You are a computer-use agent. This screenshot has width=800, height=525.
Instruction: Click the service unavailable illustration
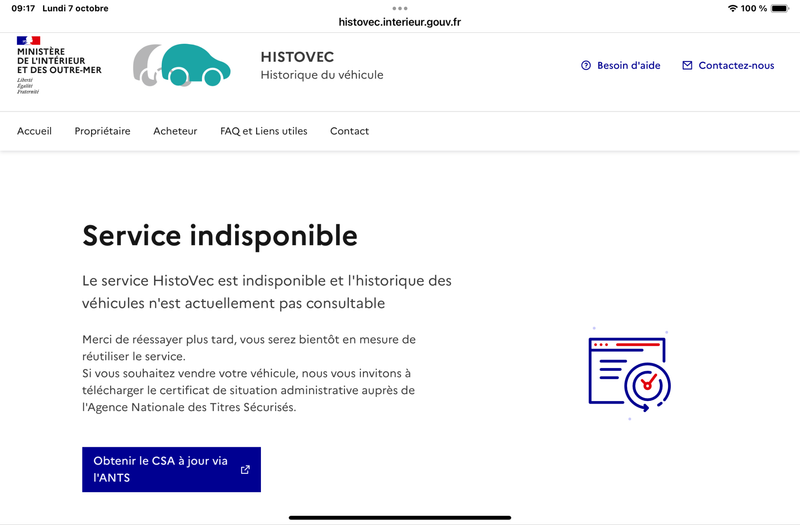tap(630, 374)
